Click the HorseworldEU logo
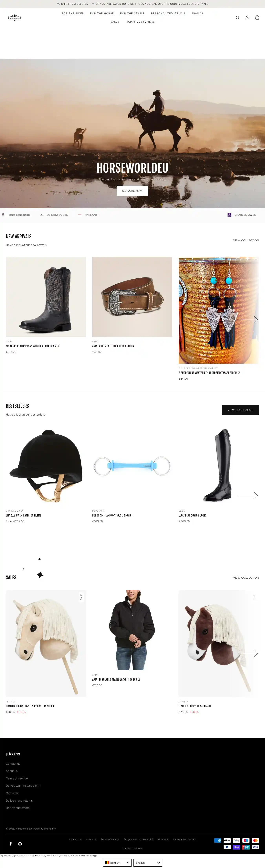This screenshot has width=265, height=868. tap(15, 17)
